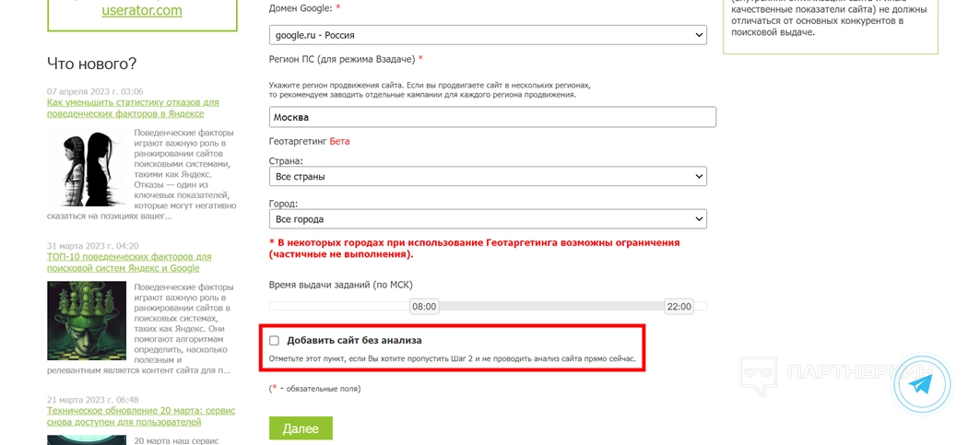Screen dimensions: 980x445
Task: Open article 'Как уменьшить статистику отказов'
Action: 133,108
